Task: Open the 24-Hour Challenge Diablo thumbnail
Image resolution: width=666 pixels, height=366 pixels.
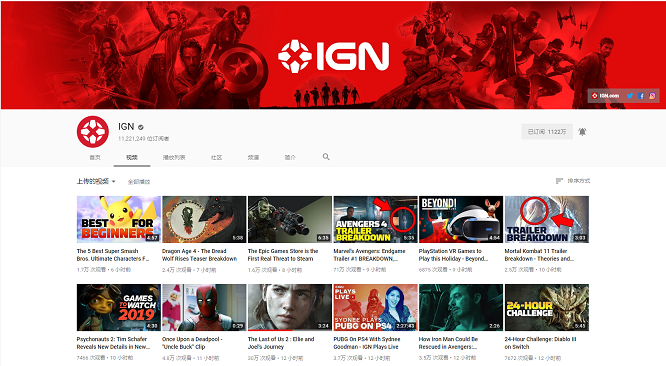Action: [547, 307]
